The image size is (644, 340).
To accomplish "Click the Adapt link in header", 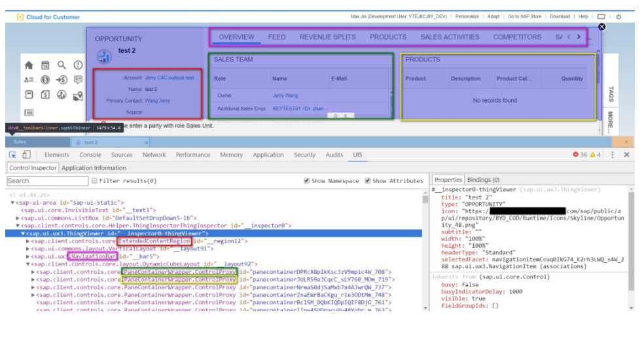I will pos(493,16).
